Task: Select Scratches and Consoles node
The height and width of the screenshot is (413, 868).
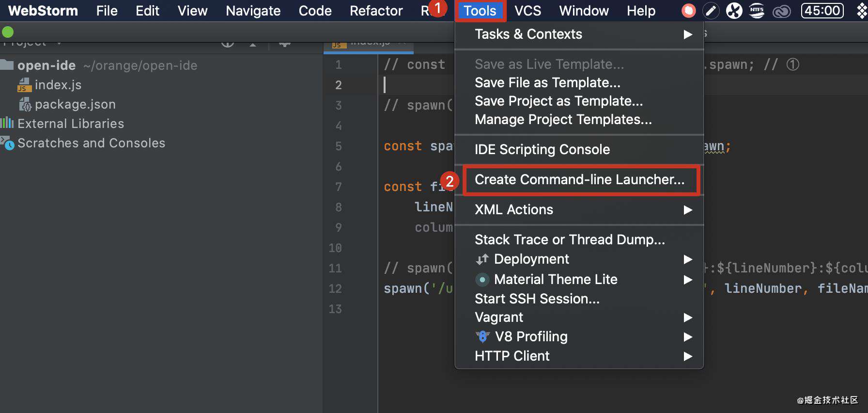Action: point(91,143)
